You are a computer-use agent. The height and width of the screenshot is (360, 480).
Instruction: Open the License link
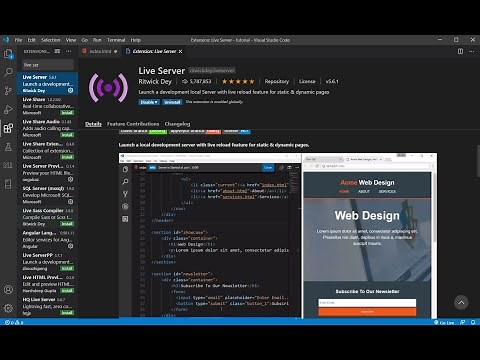(307, 81)
